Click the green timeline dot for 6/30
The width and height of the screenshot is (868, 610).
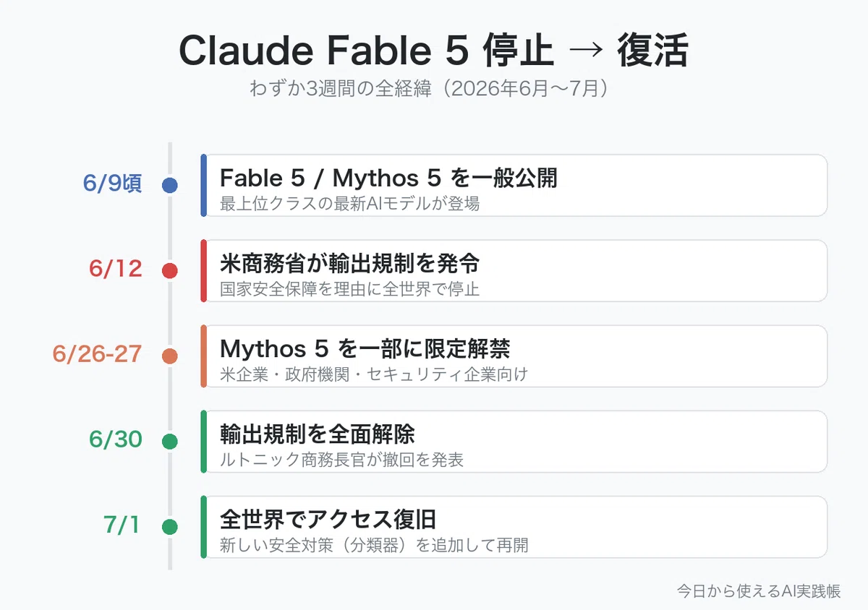pos(170,442)
